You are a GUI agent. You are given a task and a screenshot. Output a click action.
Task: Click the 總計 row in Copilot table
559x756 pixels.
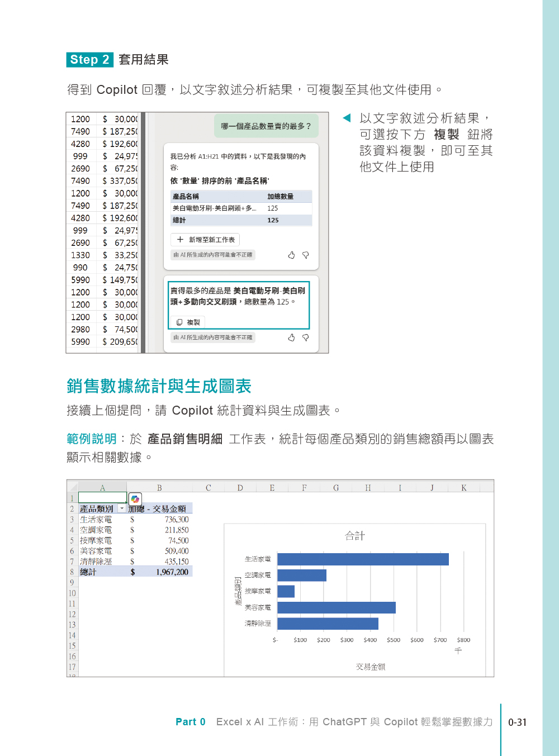[x=241, y=220]
